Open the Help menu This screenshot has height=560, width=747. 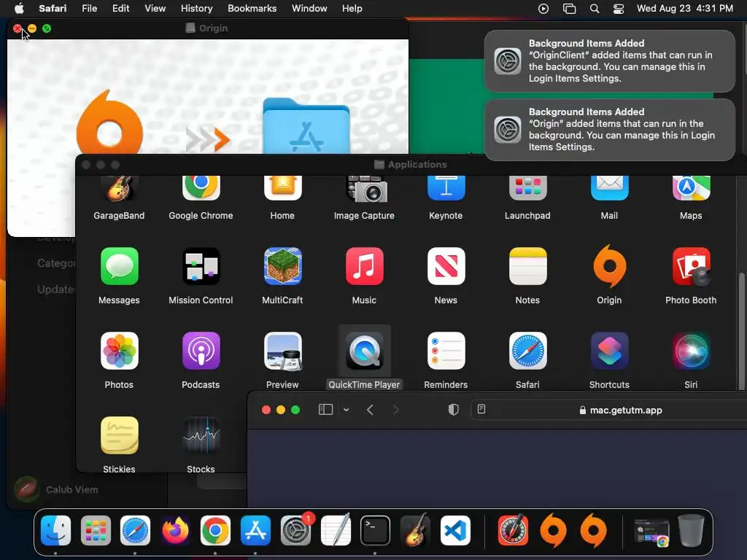[352, 8]
